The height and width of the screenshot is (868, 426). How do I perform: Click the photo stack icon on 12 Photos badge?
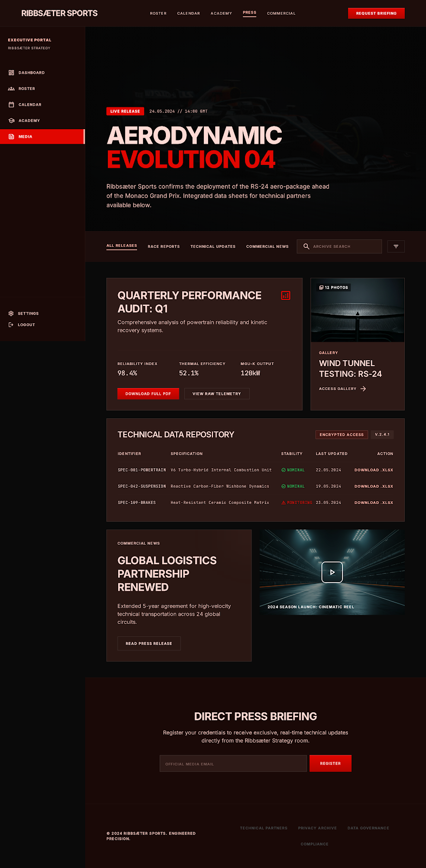pos(321,288)
